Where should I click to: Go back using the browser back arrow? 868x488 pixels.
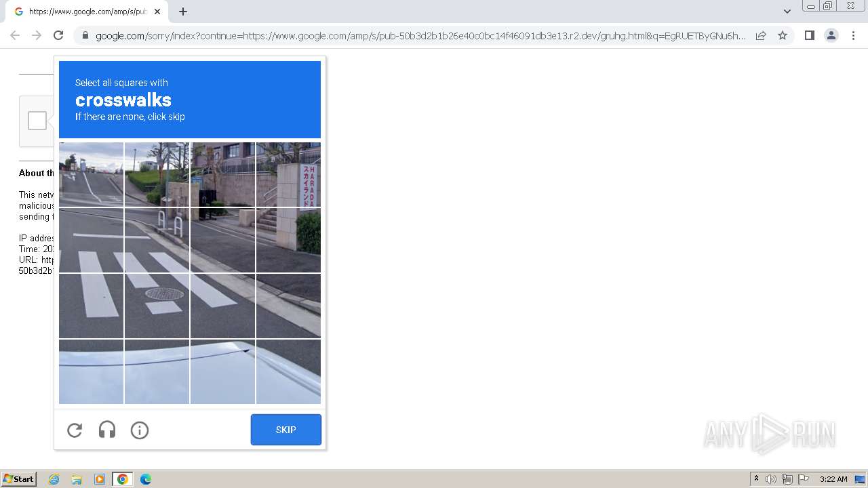click(x=15, y=35)
